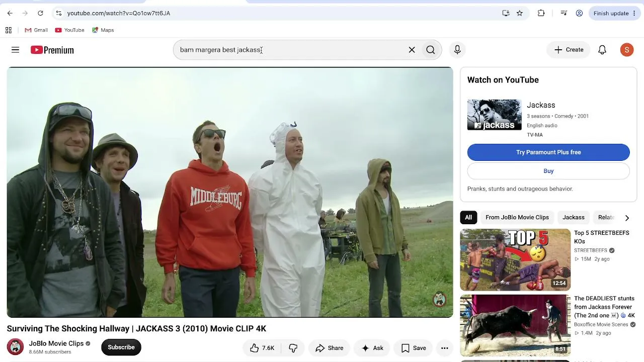Open the notifications bell
The width and height of the screenshot is (644, 362).
pyautogui.click(x=602, y=50)
